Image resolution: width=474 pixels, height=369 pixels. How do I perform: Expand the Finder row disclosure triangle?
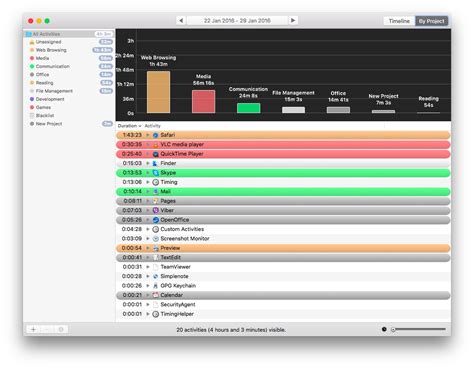[148, 163]
